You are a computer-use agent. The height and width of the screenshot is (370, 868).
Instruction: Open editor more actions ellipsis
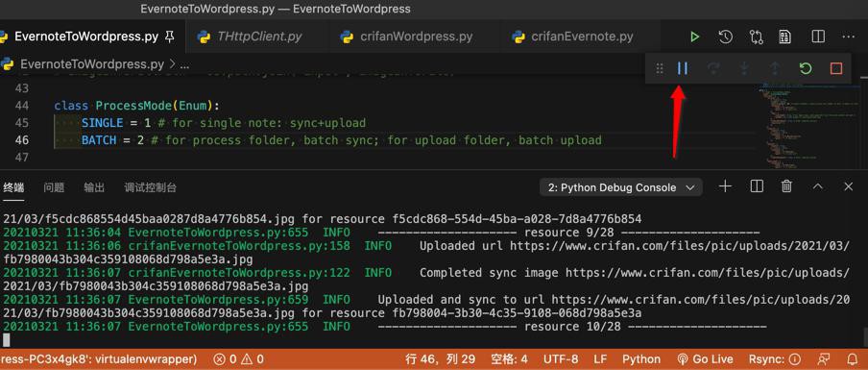(x=848, y=37)
